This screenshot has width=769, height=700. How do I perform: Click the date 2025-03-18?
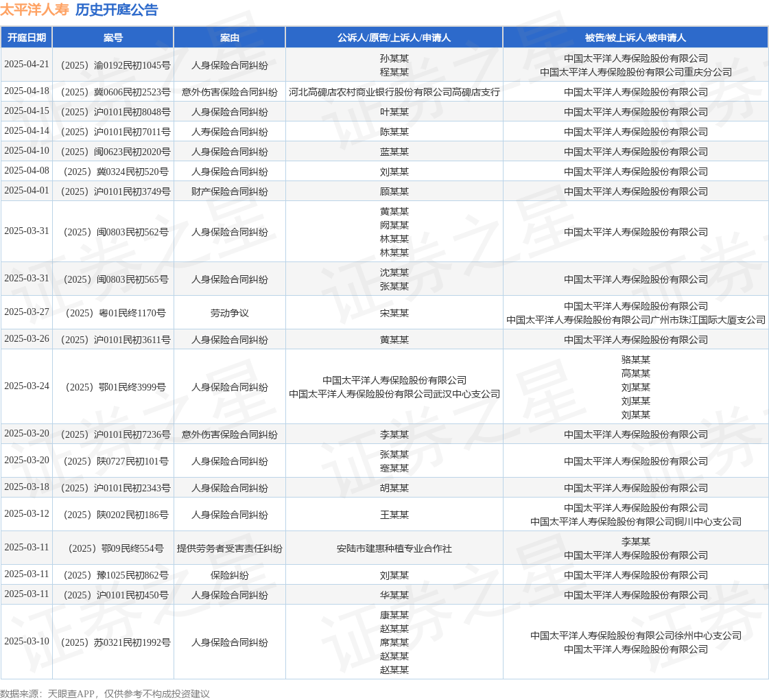coord(27,487)
